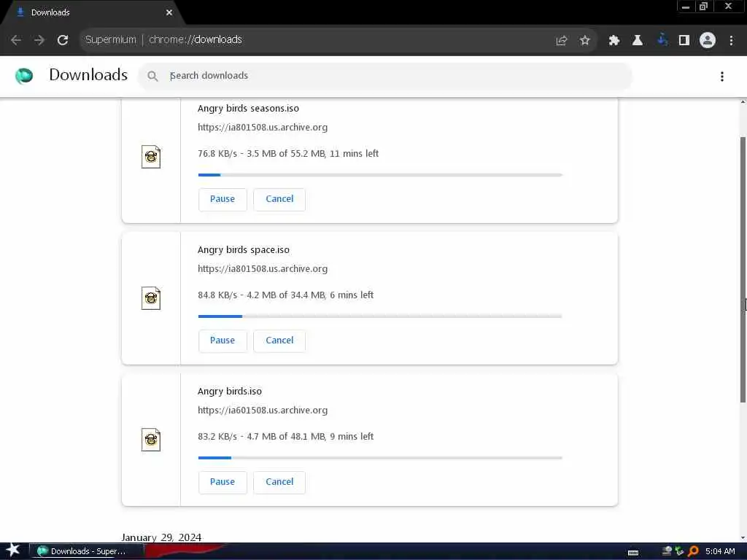Click the 83.2 KB/s download status text
Screen dimensions: 747x560
285,436
